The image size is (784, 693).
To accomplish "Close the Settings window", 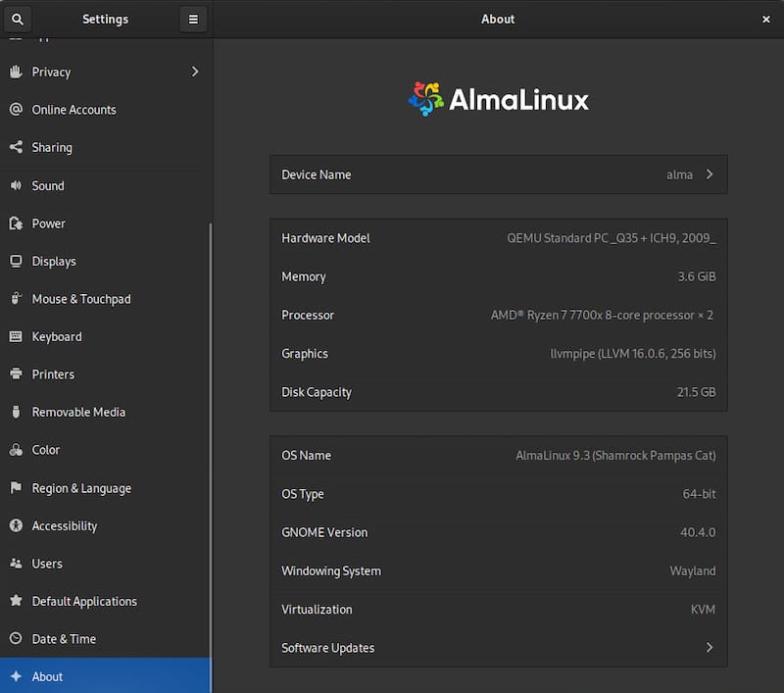I will click(766, 19).
